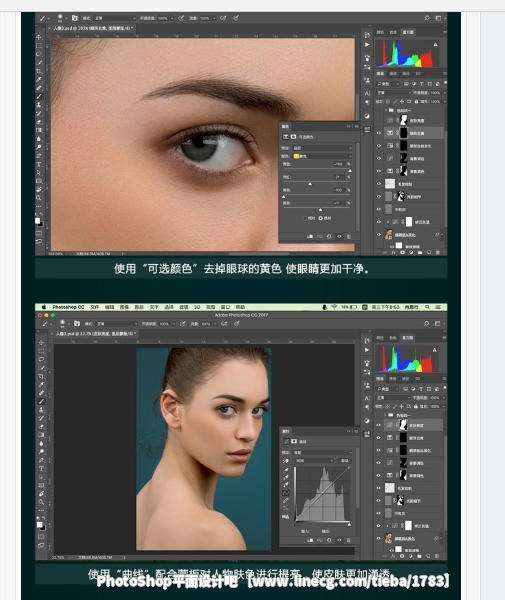Open preset dropdown in Selective Color panel

pos(323,148)
